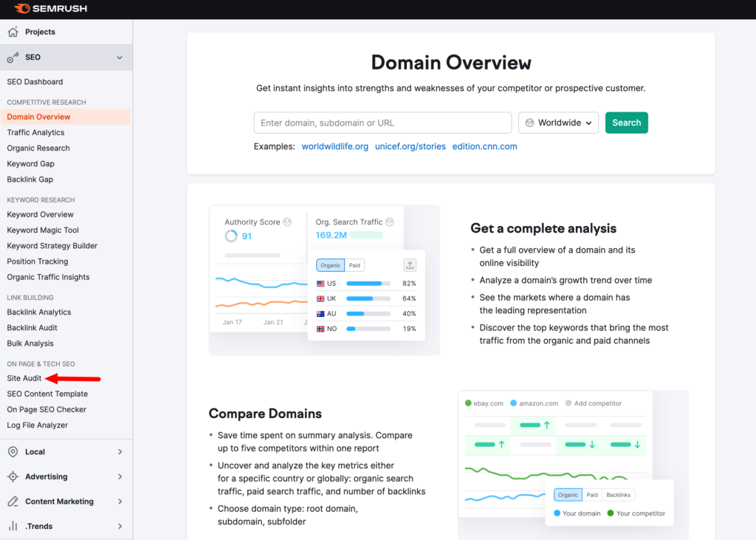Click the Authority Score value 91

tap(247, 236)
